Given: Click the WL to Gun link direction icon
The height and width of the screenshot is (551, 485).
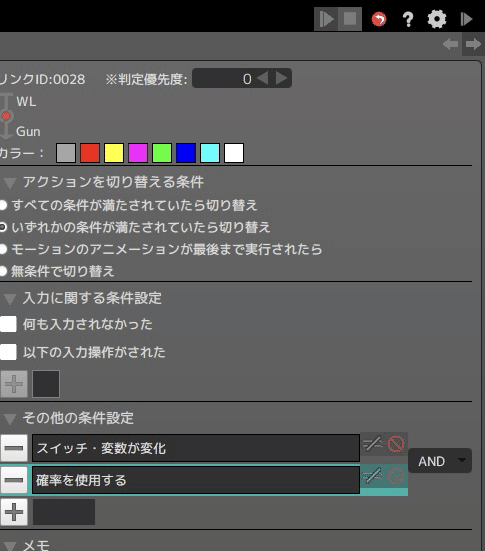Looking at the screenshot, I should point(6,116).
